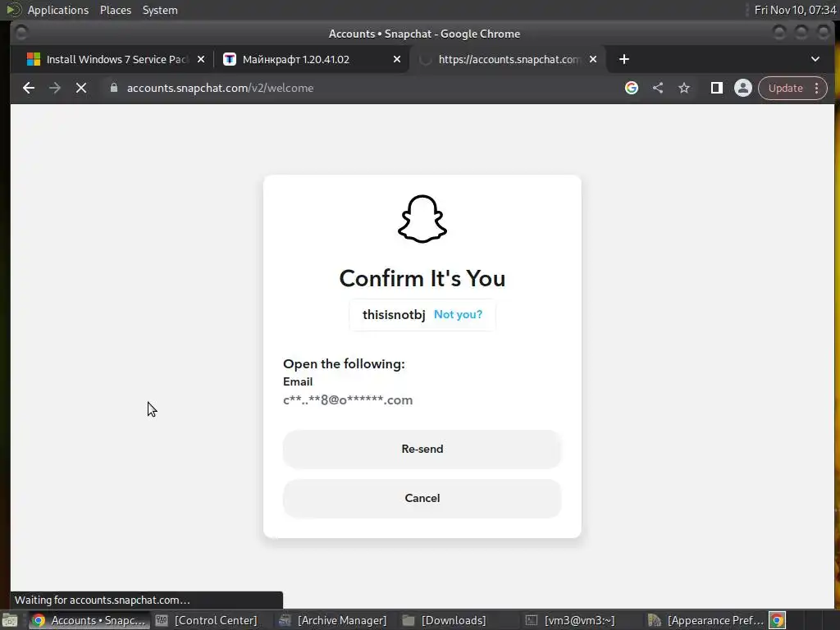Expand the tab search chevron

click(815, 59)
